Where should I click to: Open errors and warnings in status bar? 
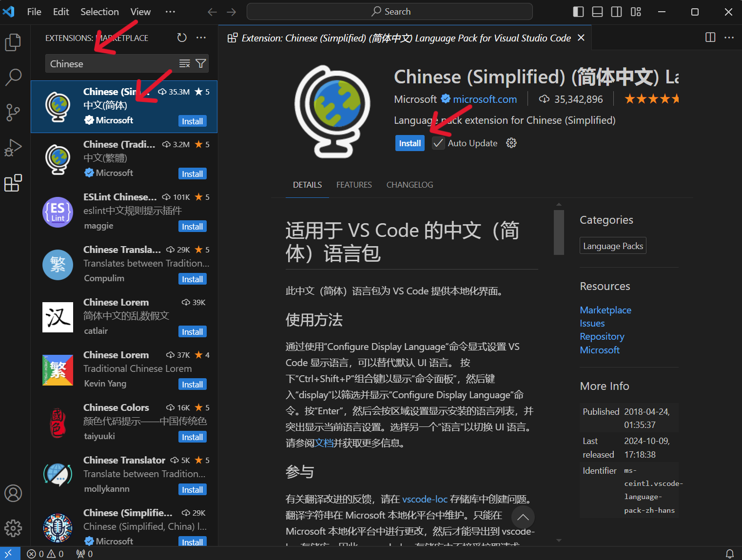pos(45,554)
